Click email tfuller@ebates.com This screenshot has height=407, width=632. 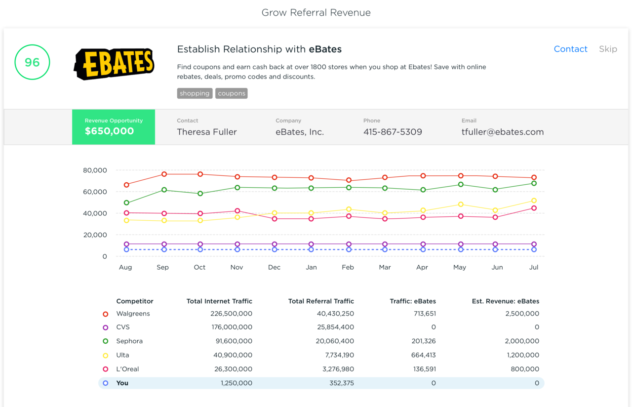click(x=503, y=132)
